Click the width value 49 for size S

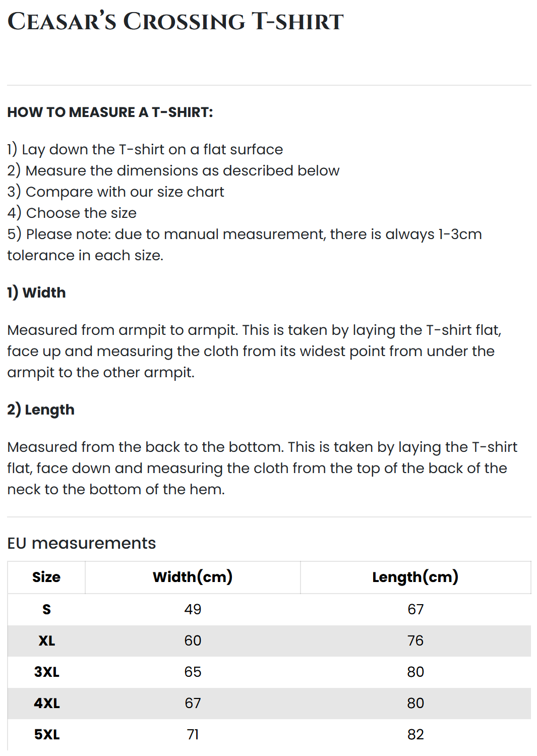[193, 609]
